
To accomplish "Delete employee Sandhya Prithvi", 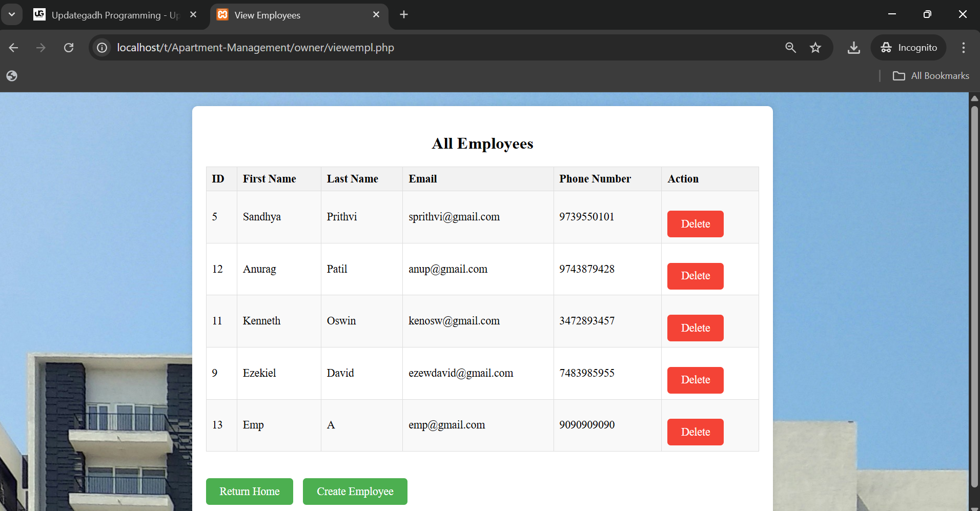I will (695, 224).
